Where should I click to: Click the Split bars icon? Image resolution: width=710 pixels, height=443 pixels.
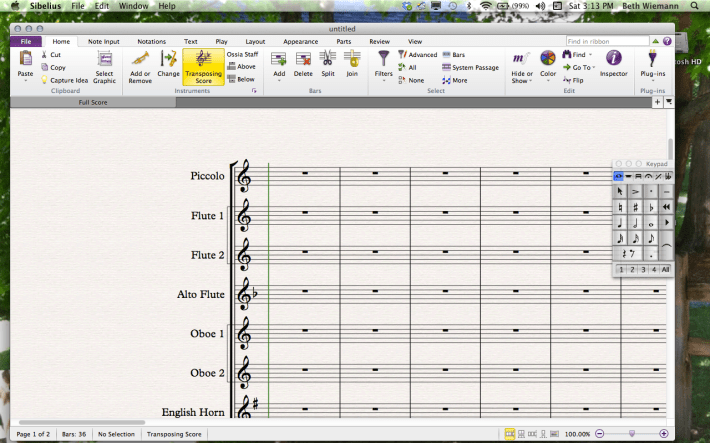[328, 63]
